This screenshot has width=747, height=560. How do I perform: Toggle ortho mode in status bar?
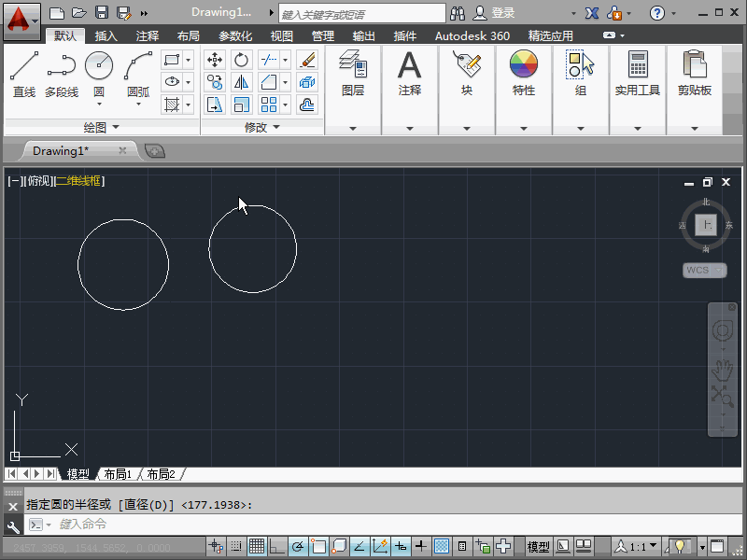[x=275, y=546]
